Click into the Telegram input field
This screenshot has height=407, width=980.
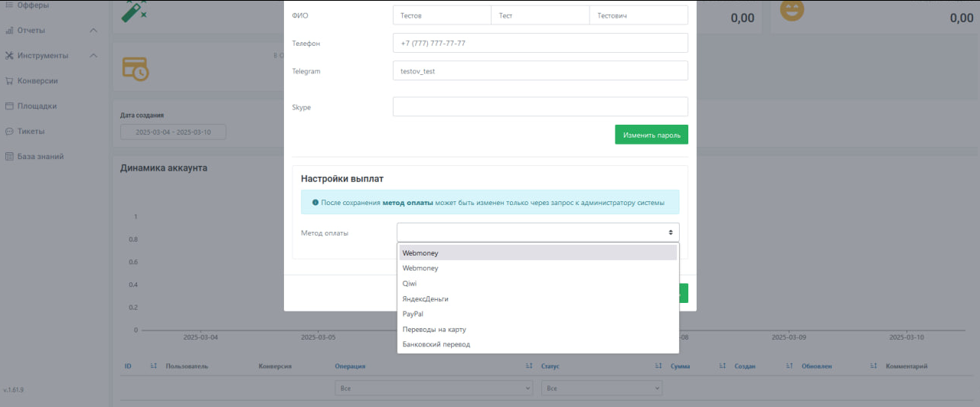coord(540,71)
